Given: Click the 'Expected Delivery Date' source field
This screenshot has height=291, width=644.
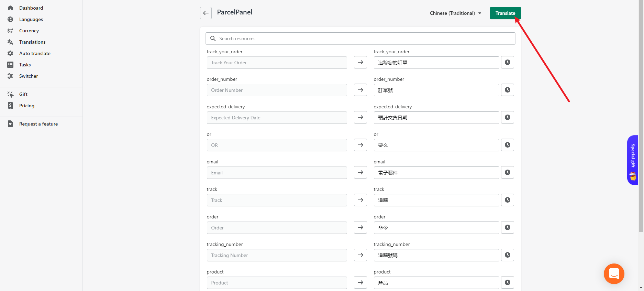Looking at the screenshot, I should 277,118.
